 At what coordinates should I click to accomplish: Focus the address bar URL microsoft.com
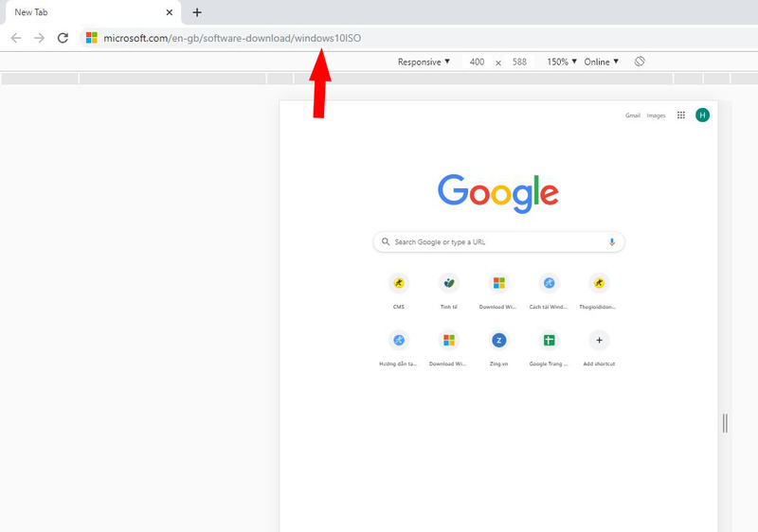tap(232, 38)
